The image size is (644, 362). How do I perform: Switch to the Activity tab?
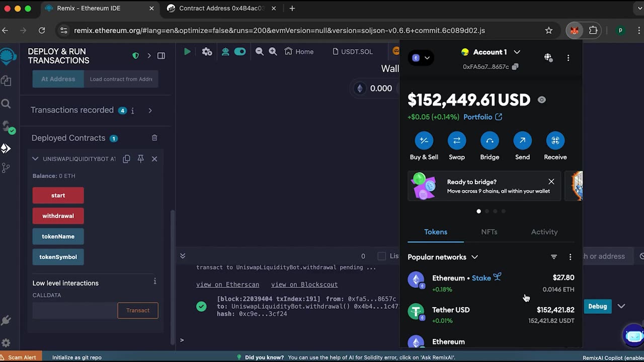click(x=544, y=232)
